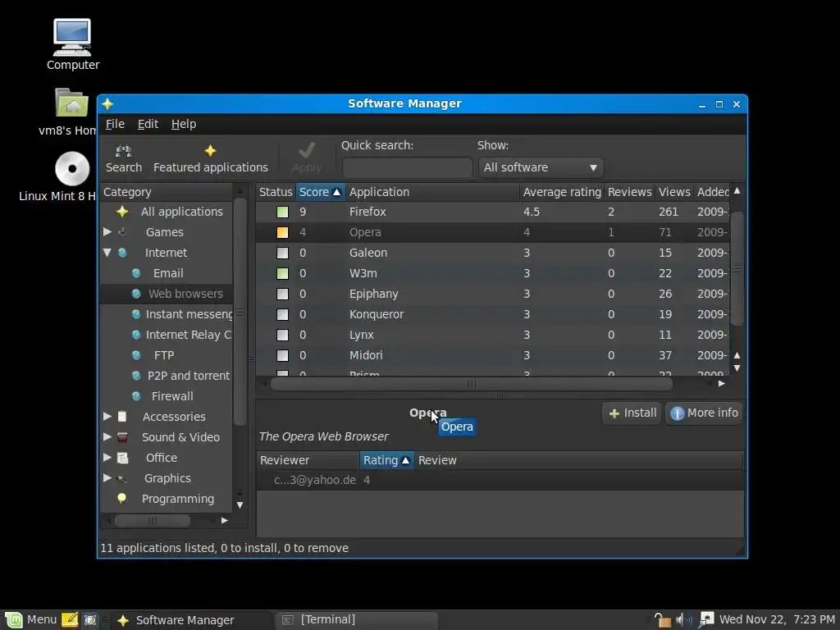Select the All applications category

click(166, 212)
